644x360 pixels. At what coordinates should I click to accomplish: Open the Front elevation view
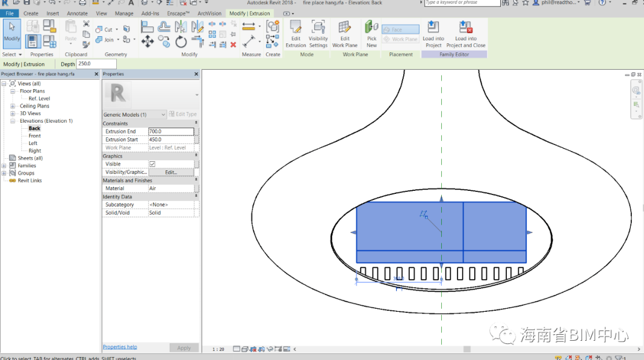click(34, 135)
